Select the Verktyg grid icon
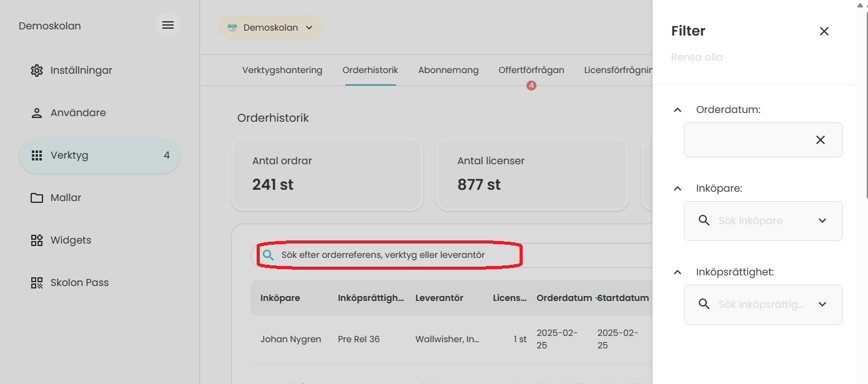 click(37, 155)
